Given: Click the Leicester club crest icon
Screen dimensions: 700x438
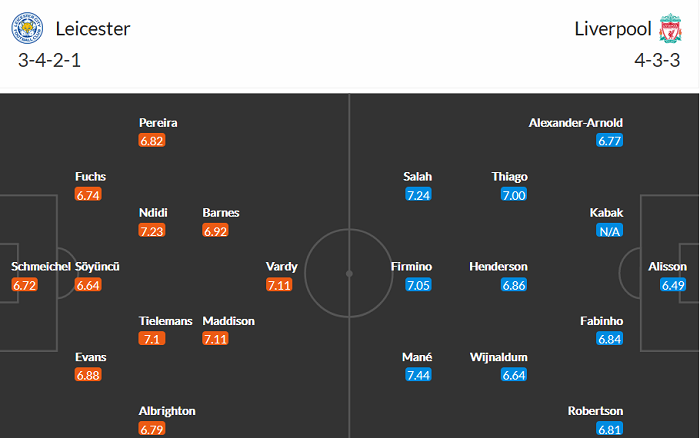Looking at the screenshot, I should pyautogui.click(x=27, y=28).
